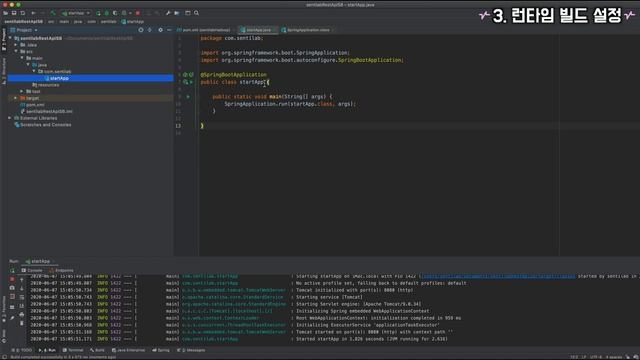Viewport: 640px width, 360px height.
Task: Project panel settings gear icon
Action: pyautogui.click(x=160, y=30)
